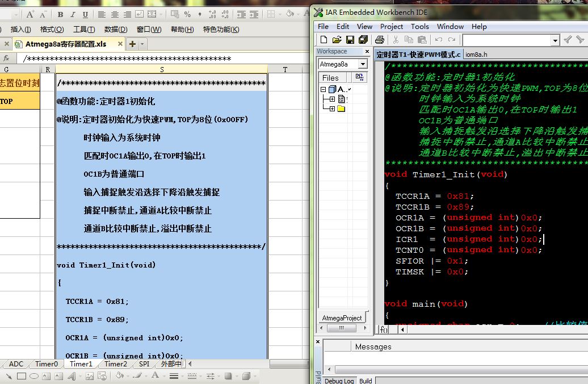The width and height of the screenshot is (588, 384).
Task: Create new document in IAR toolbar
Action: (324, 39)
